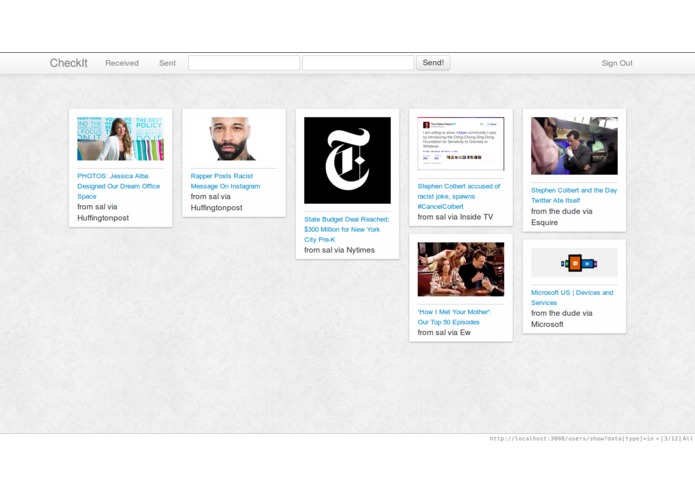This screenshot has height=494, width=695.
Task: Click the Stephen Colbert studio photo thumbnail
Action: [x=574, y=146]
